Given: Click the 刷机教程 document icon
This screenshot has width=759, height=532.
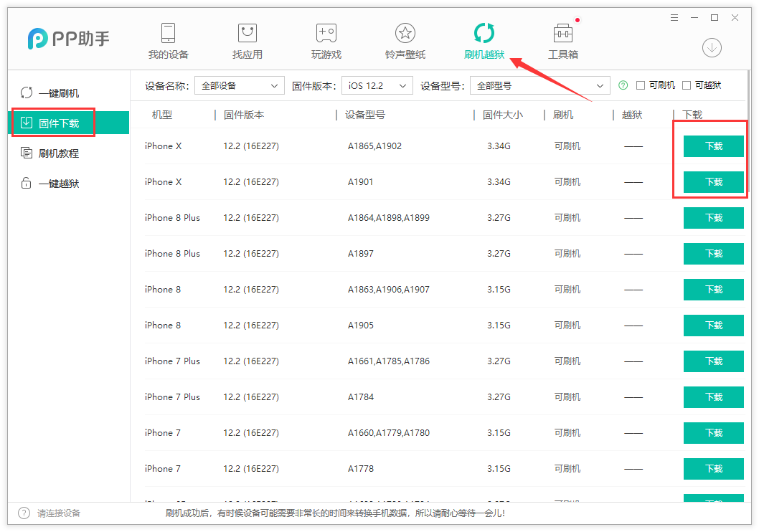Looking at the screenshot, I should point(26,153).
